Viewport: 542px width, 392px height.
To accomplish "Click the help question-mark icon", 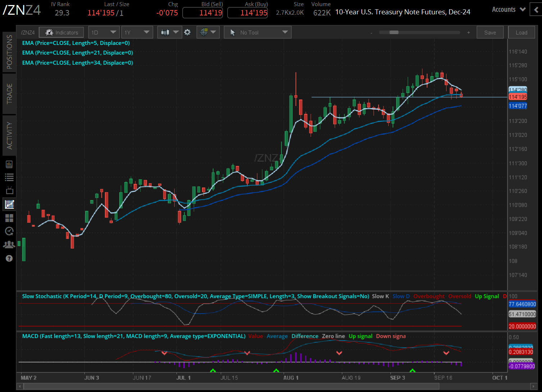I will pos(9,258).
